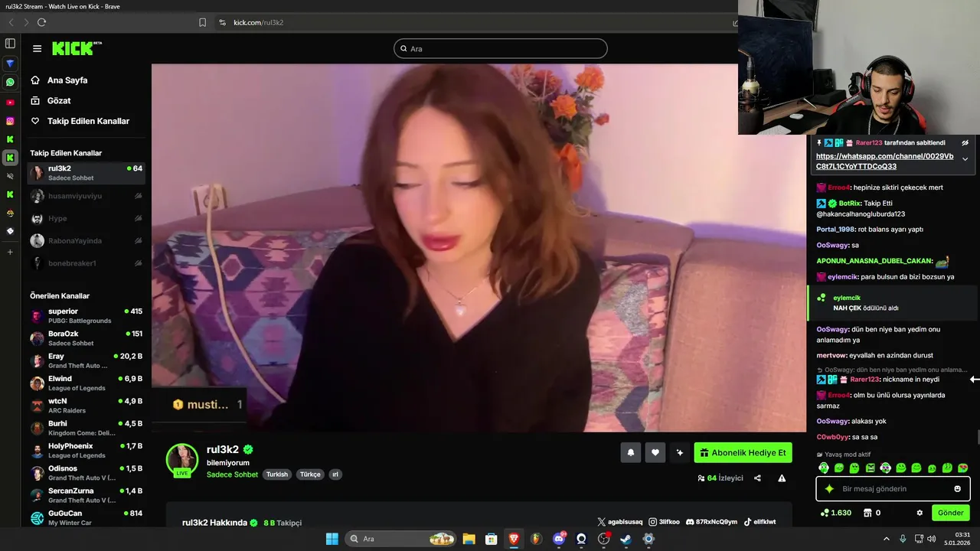Open File Explorer from taskbar
The image size is (980, 551).
[469, 539]
